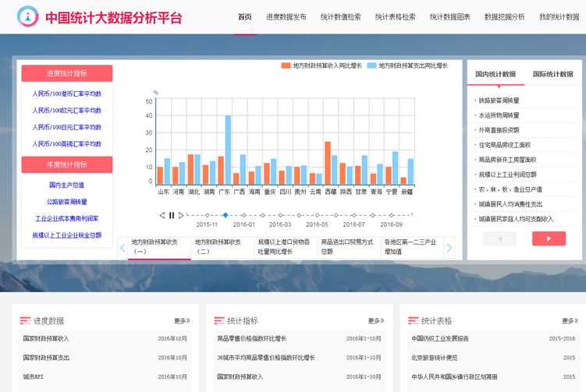Open 水运货物周转量 list item
Image resolution: width=586 pixels, height=392 pixels.
click(x=499, y=115)
